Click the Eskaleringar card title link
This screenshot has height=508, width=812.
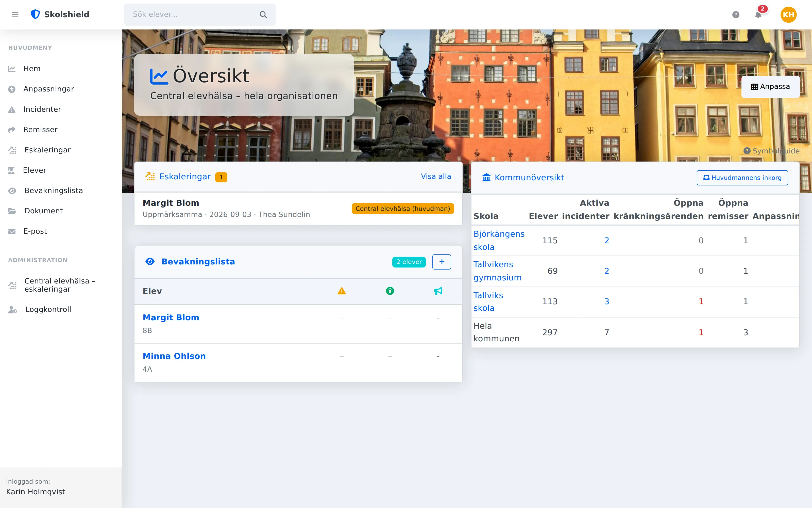185,177
